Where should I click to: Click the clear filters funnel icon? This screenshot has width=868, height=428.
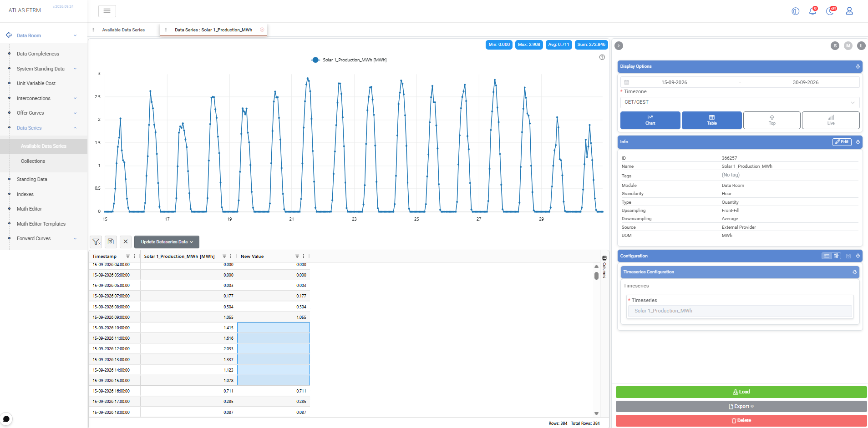click(x=96, y=242)
